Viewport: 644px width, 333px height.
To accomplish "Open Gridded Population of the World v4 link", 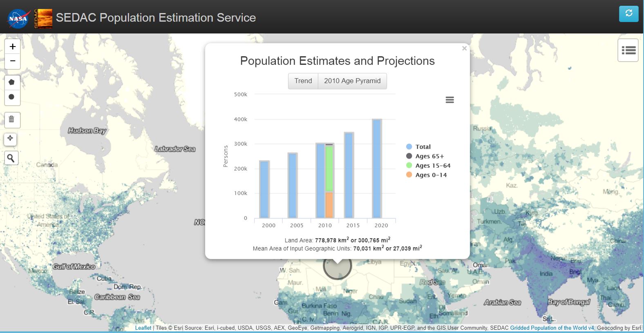I will coord(552,328).
